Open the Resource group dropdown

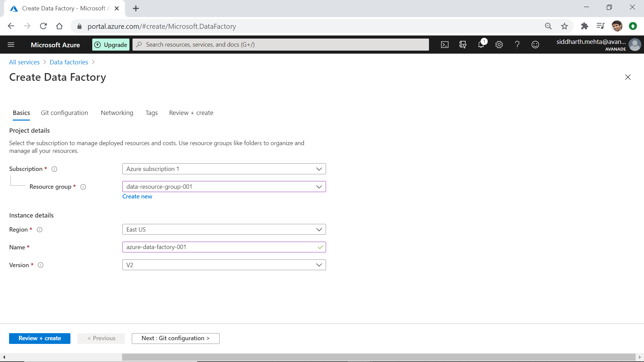[x=224, y=187]
